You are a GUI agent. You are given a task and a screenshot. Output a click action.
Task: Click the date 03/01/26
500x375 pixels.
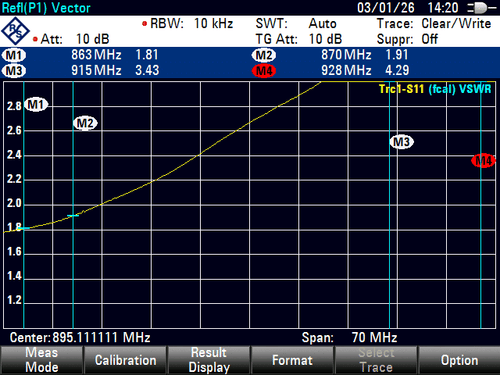[x=386, y=8]
